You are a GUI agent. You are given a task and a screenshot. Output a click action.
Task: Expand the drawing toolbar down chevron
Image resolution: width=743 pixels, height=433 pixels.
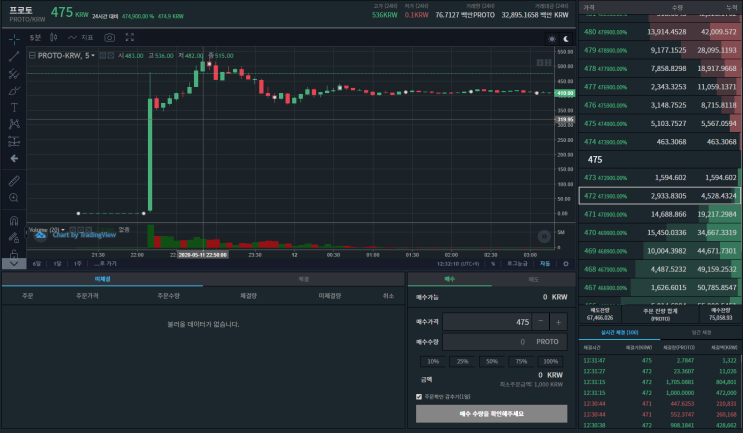click(x=14, y=263)
